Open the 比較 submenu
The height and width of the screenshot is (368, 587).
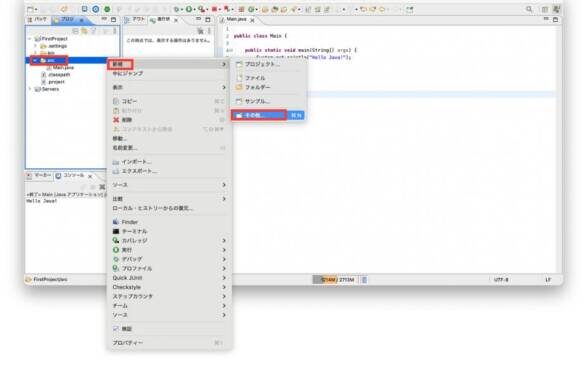coord(169,199)
